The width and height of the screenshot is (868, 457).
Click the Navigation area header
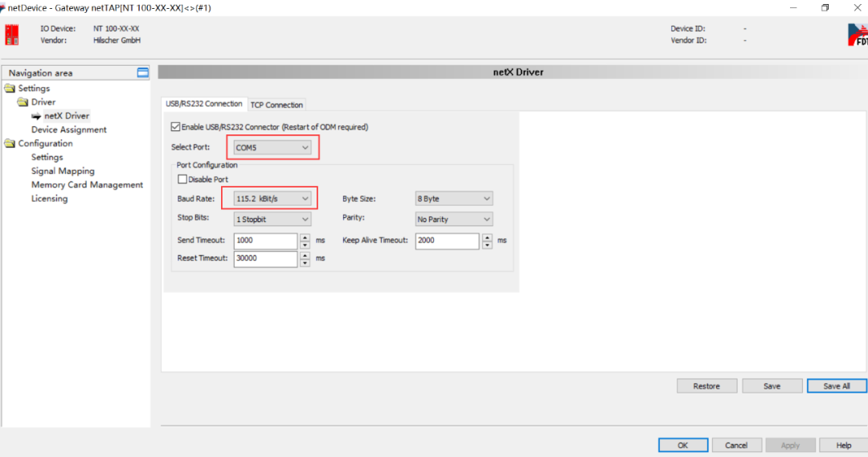(x=76, y=72)
